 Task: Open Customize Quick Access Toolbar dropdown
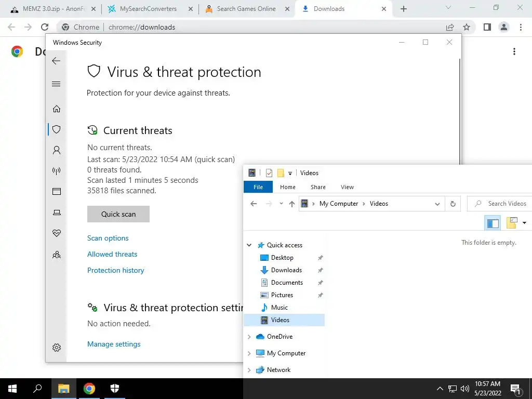[x=290, y=174]
